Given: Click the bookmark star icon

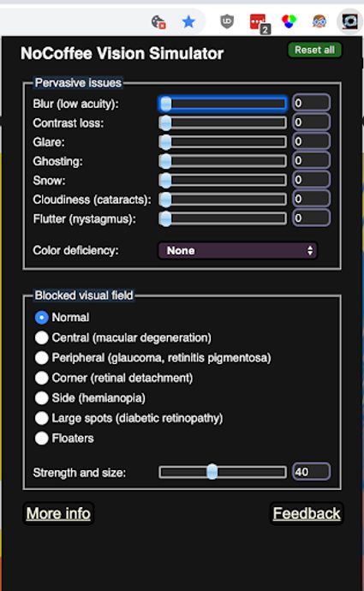Looking at the screenshot, I should 188,22.
